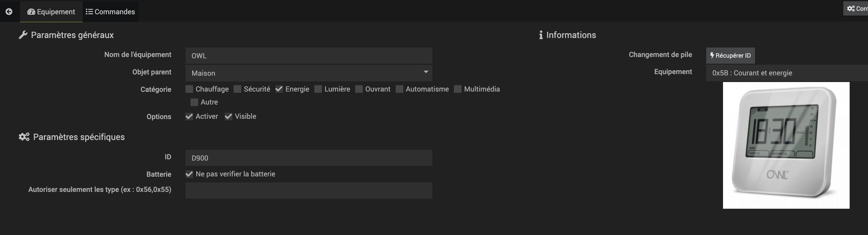Toggle the Activer option
Viewport: 868px width, 235px height.
click(189, 116)
